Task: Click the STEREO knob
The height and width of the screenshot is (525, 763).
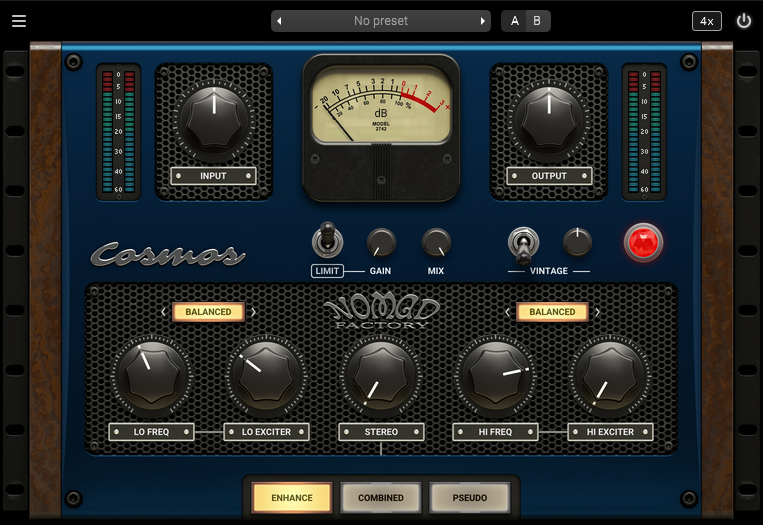Action: click(381, 375)
